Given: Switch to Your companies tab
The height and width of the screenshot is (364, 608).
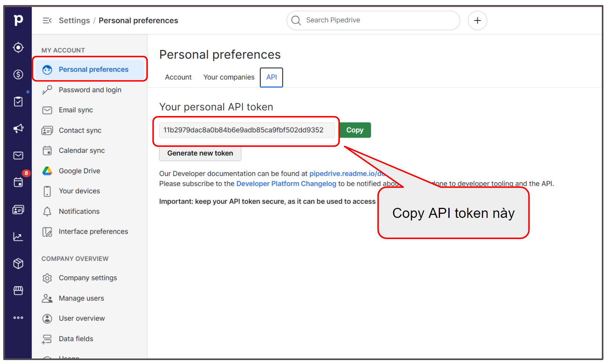Looking at the screenshot, I should (x=229, y=77).
